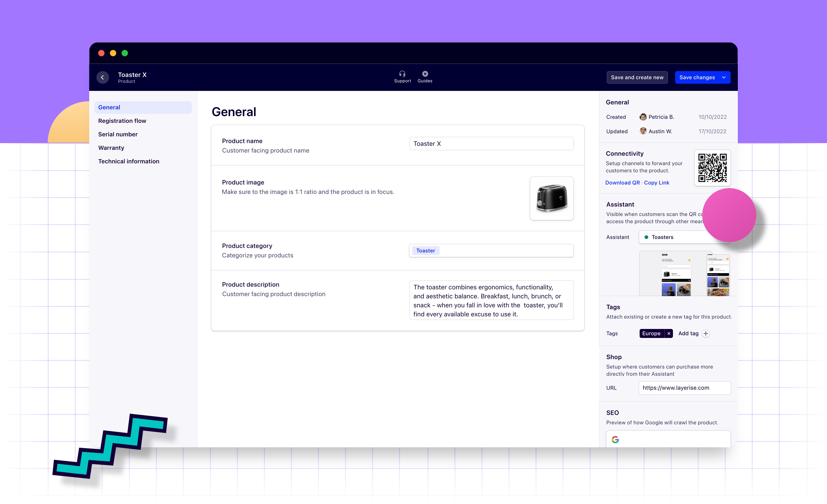Remove the Europe tag with the x
This screenshot has height=504, width=827.
[669, 333]
